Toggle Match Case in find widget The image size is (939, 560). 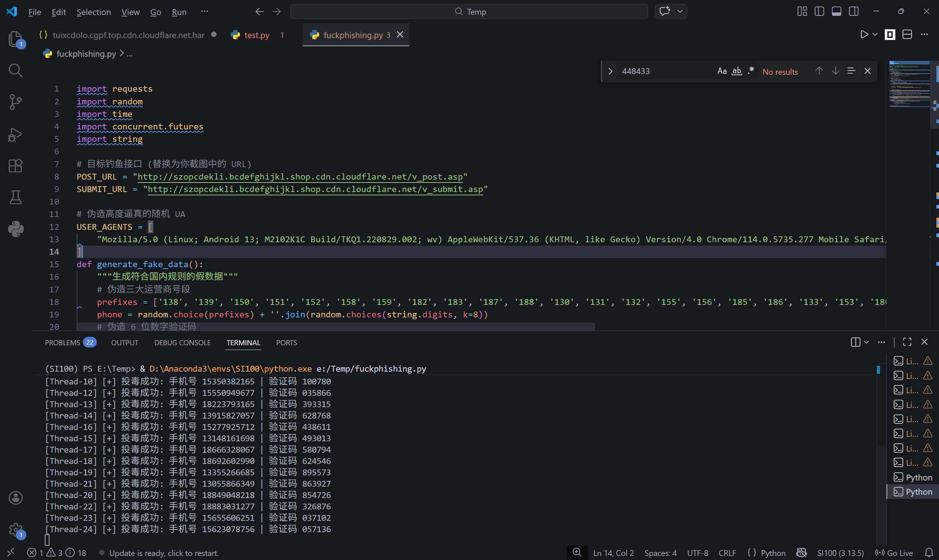[721, 71]
